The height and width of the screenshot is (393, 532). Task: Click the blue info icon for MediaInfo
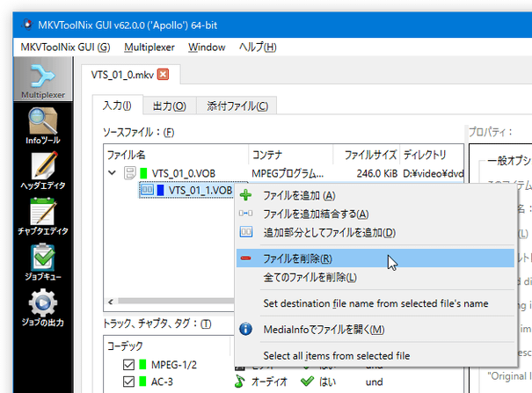point(245,329)
